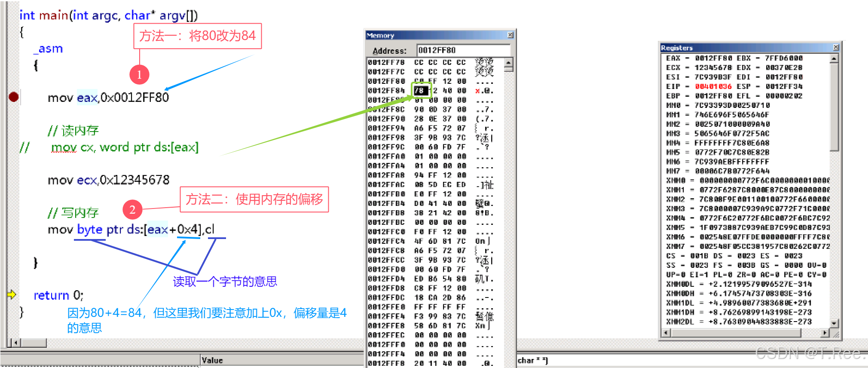Click the // 写内存 comment line

[x=73, y=212]
